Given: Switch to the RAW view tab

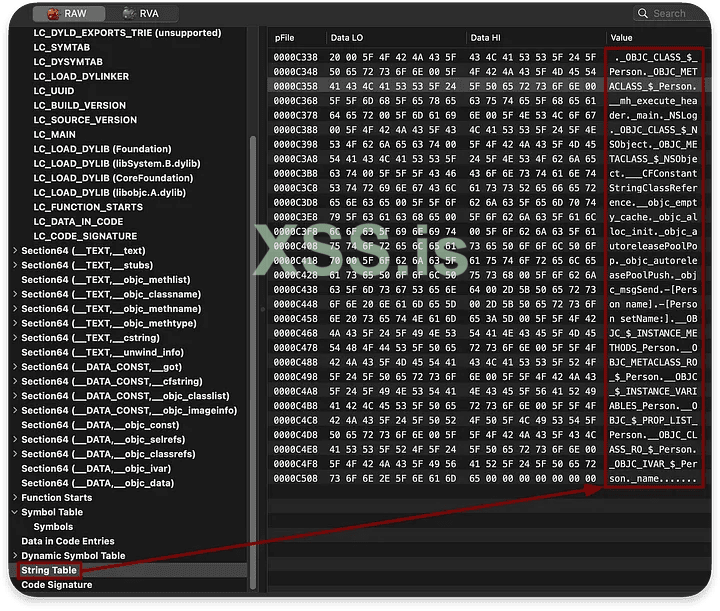Looking at the screenshot, I should pos(68,14).
